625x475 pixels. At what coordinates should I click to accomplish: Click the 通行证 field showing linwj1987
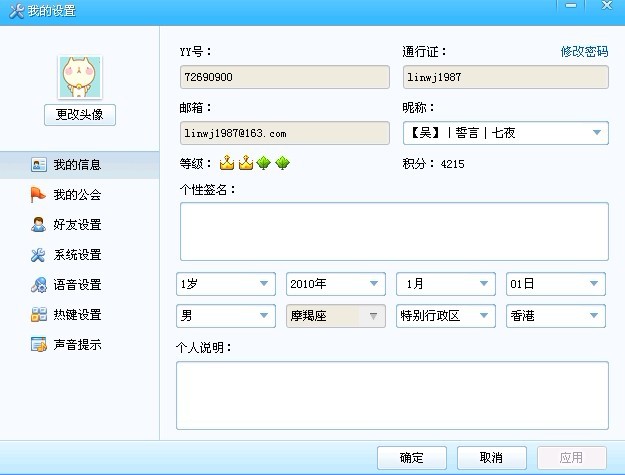click(506, 77)
